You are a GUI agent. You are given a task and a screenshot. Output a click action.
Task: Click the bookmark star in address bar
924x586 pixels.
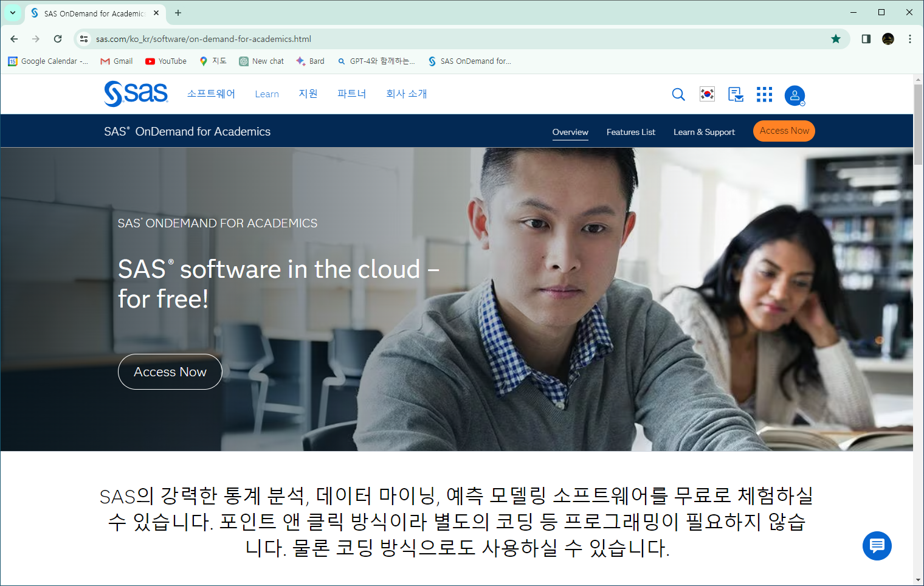(x=836, y=39)
